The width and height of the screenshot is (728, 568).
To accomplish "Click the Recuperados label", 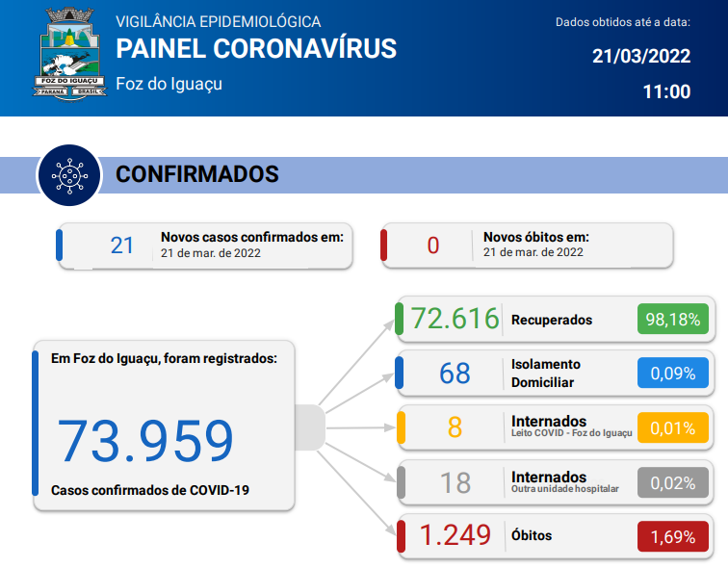I will coord(552,321).
